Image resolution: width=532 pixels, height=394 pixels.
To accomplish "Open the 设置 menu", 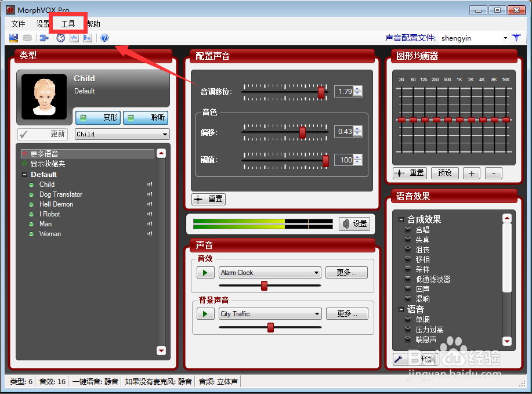I will (43, 24).
